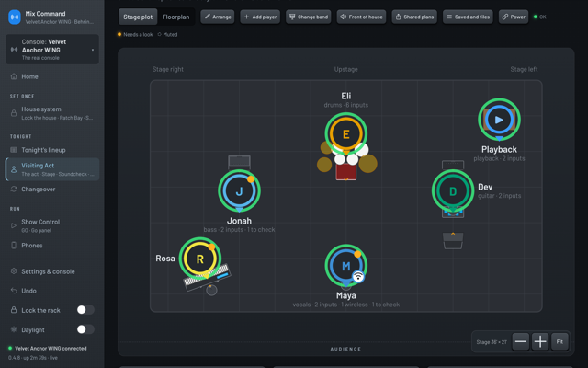The image size is (588, 368).
Task: Go to Home in the sidebar
Action: [x=52, y=76]
